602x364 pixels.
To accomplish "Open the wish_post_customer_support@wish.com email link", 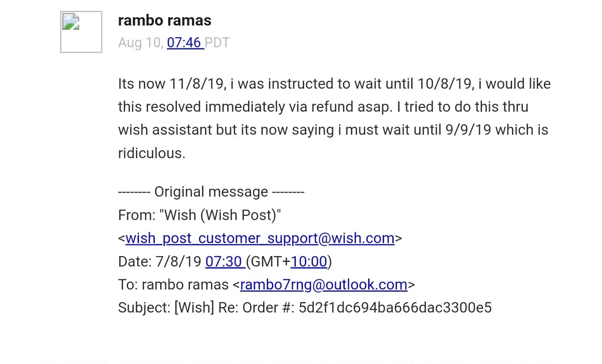I will 260,238.
